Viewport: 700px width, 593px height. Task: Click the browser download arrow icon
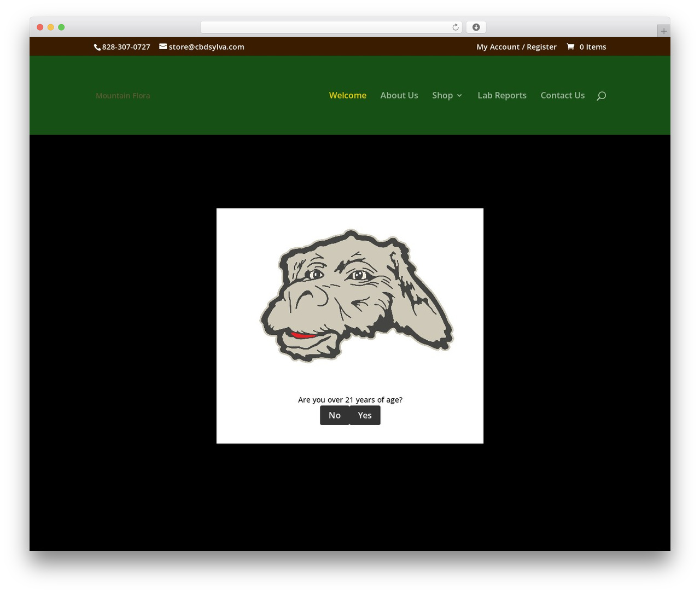coord(476,27)
